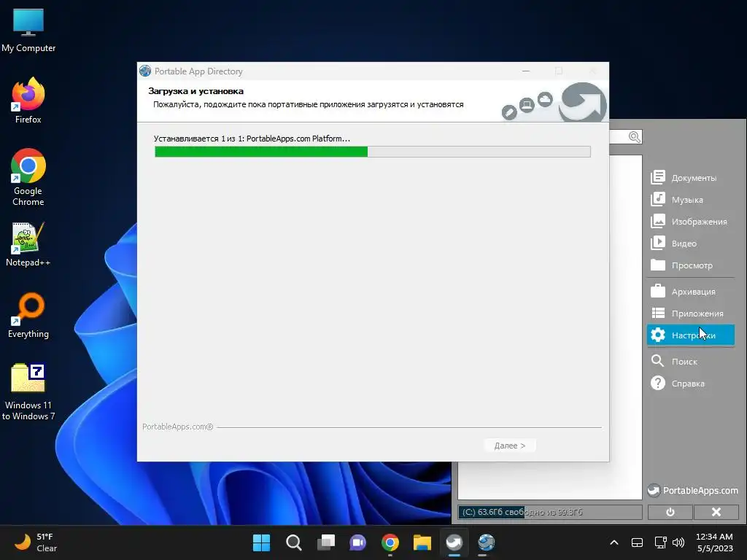Open the Notepad++ desktop shortcut

coord(28,245)
